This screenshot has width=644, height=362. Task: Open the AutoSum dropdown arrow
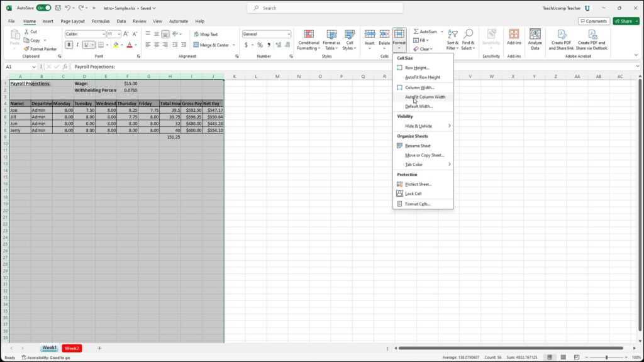[x=442, y=31]
